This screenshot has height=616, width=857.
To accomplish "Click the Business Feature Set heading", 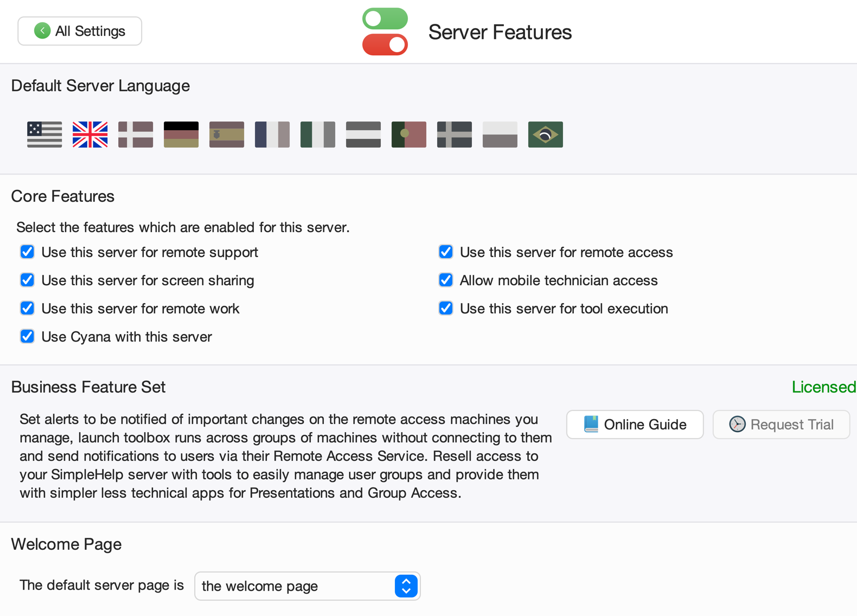I will point(88,387).
